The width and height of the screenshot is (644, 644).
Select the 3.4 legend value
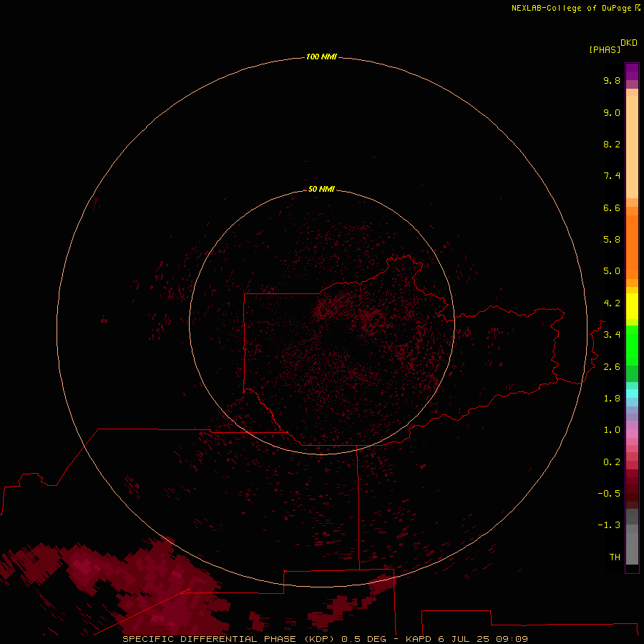click(x=612, y=335)
